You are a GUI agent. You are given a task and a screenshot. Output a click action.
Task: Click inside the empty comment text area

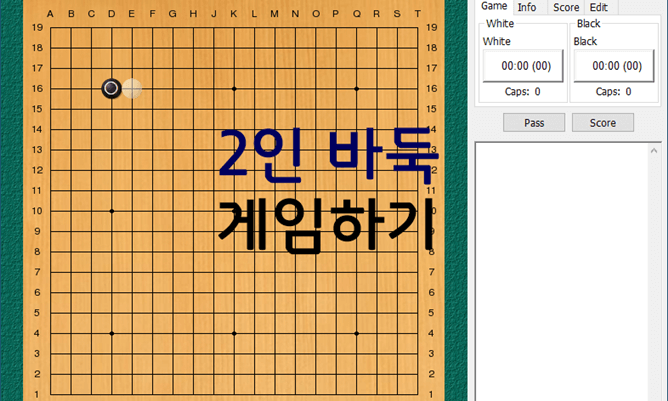tap(562, 273)
